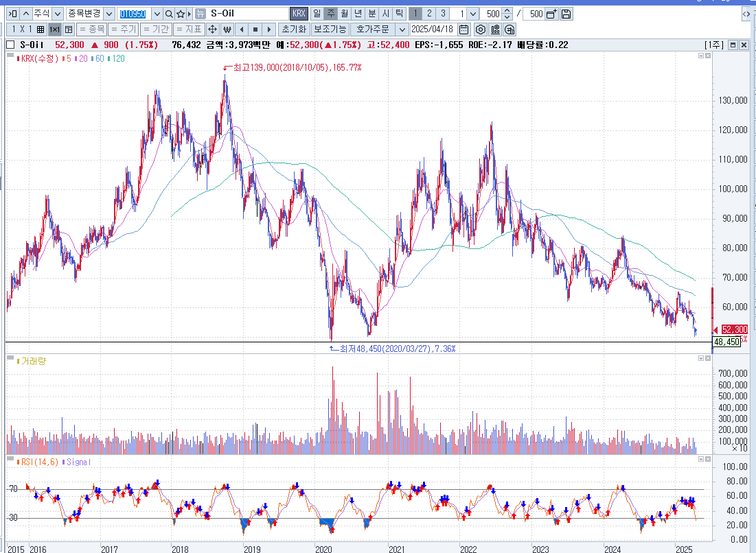This screenshot has height=553, width=756.
Task: Click the stock search magnifier icon
Action: click(x=169, y=14)
